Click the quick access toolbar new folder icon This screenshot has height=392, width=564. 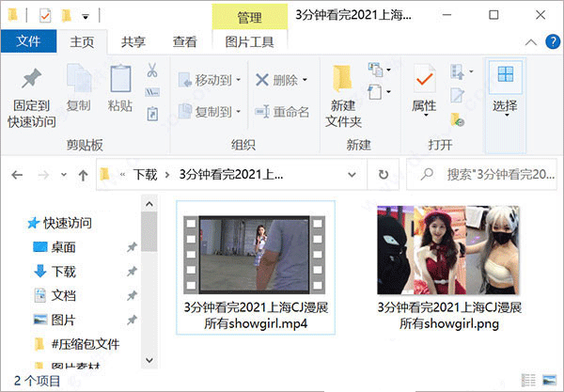click(66, 15)
